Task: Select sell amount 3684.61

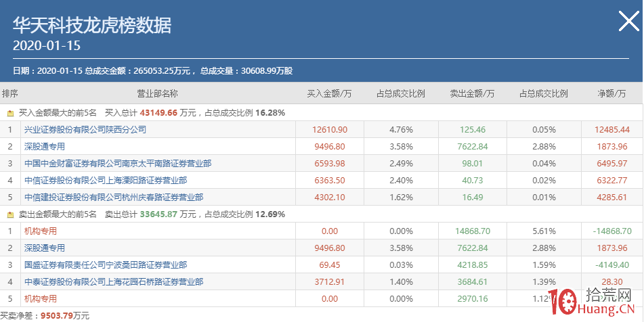Action: [x=472, y=282]
